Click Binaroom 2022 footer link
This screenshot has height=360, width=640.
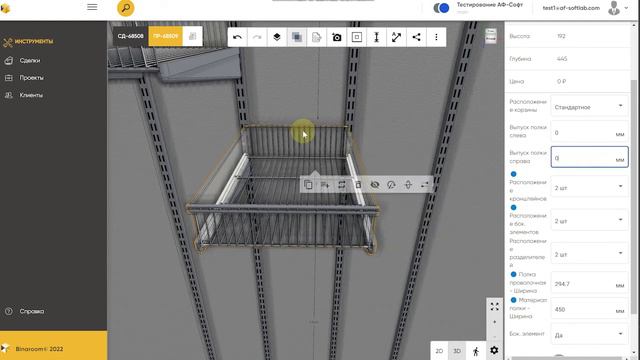coord(39,349)
